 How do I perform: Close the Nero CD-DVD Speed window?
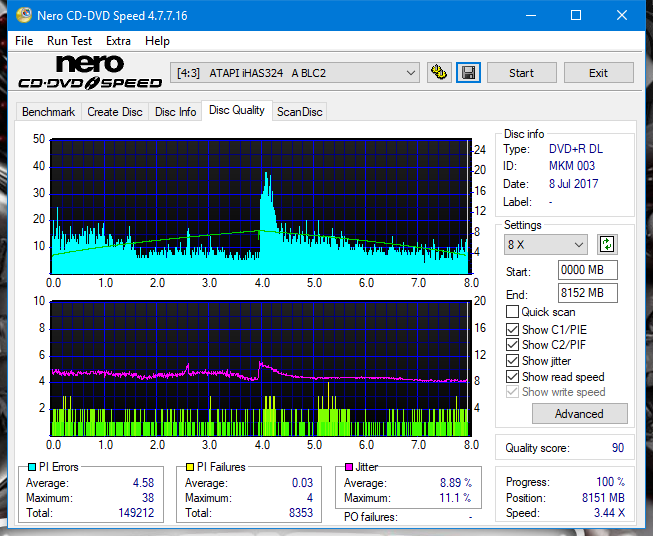(622, 15)
